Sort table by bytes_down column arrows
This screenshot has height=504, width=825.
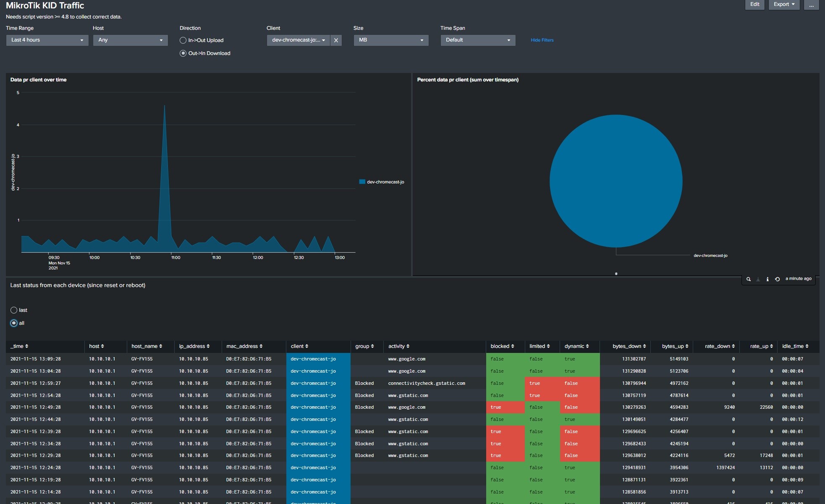coord(644,346)
